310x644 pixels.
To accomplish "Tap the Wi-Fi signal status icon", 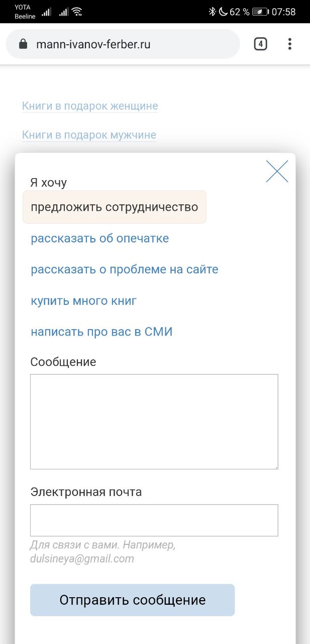I will (x=77, y=12).
